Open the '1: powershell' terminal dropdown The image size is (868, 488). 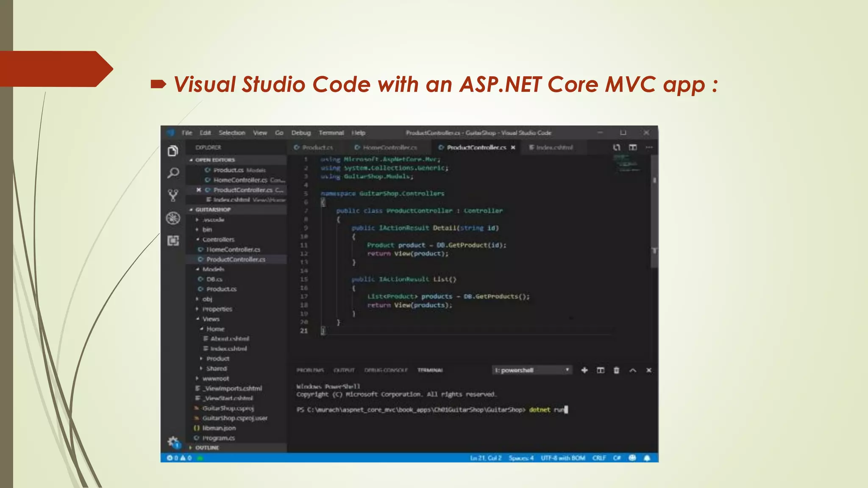(532, 370)
